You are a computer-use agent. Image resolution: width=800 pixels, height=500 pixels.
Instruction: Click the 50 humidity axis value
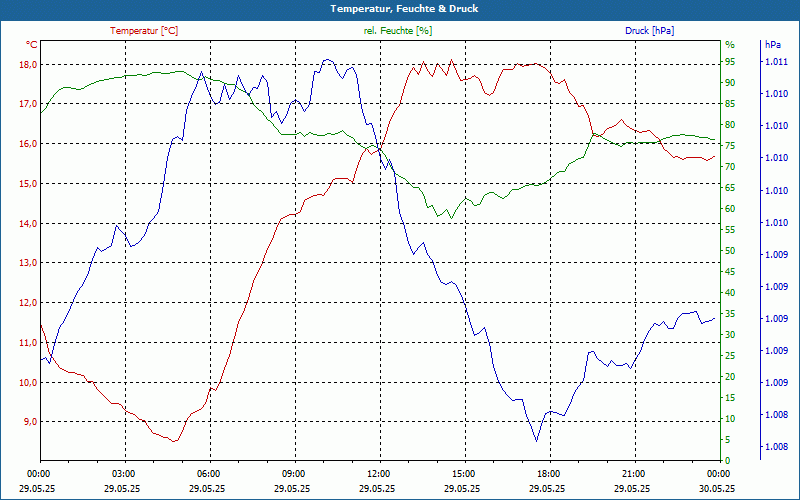coord(730,251)
